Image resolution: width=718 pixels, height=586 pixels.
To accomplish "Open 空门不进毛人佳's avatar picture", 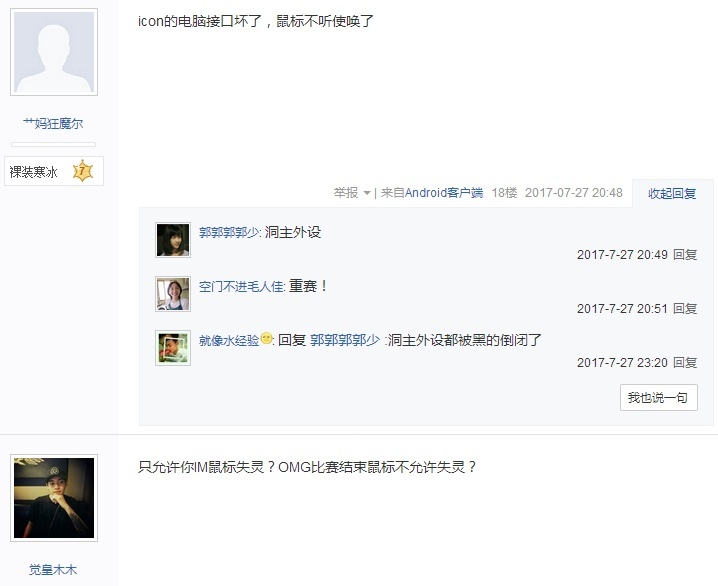I will [173, 294].
